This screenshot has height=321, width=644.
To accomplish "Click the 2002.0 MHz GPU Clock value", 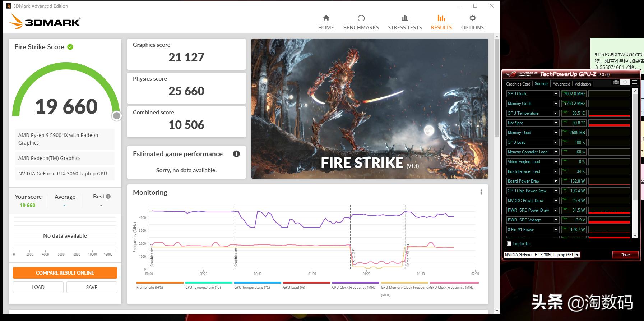I will point(574,94).
